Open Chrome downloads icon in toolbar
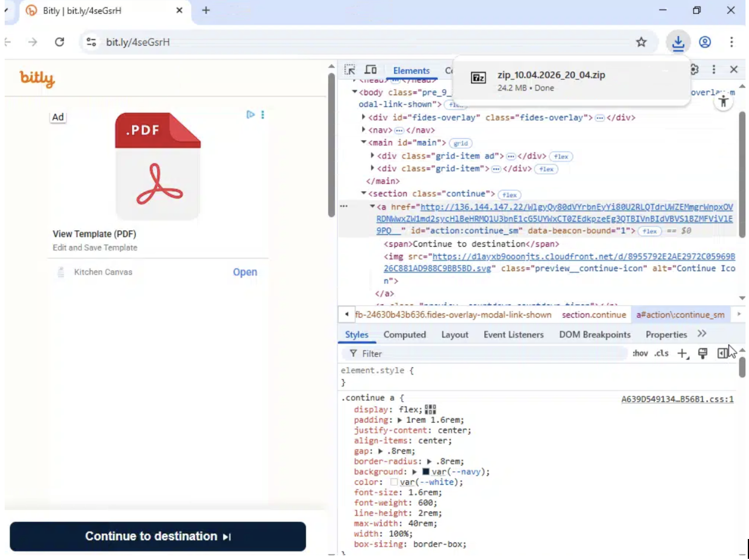The image size is (749, 560). pyautogui.click(x=678, y=42)
